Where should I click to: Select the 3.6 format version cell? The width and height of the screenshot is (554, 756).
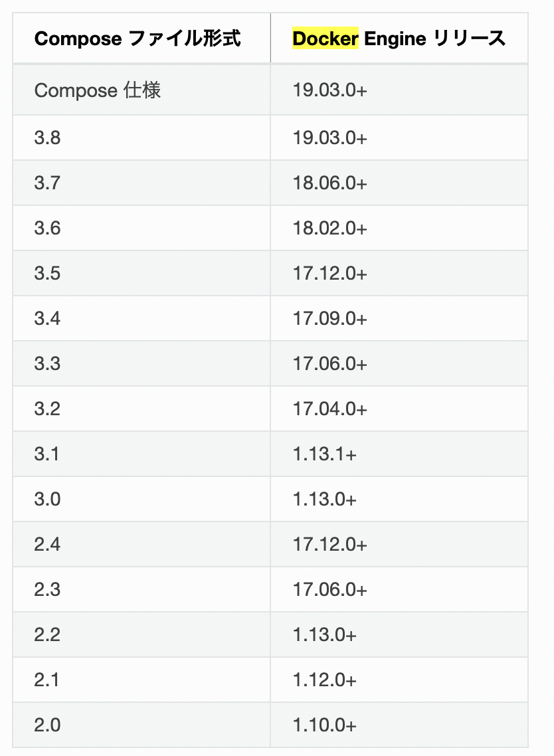(48, 229)
